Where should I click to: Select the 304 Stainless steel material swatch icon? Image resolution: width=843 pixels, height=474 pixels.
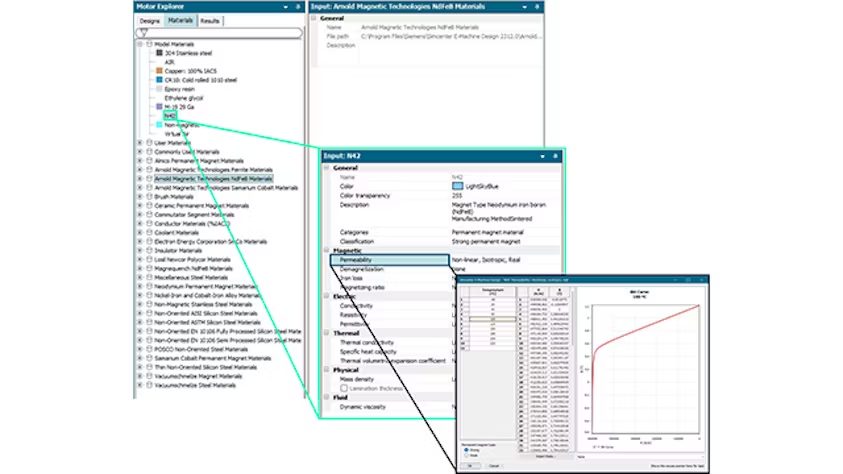[159, 53]
